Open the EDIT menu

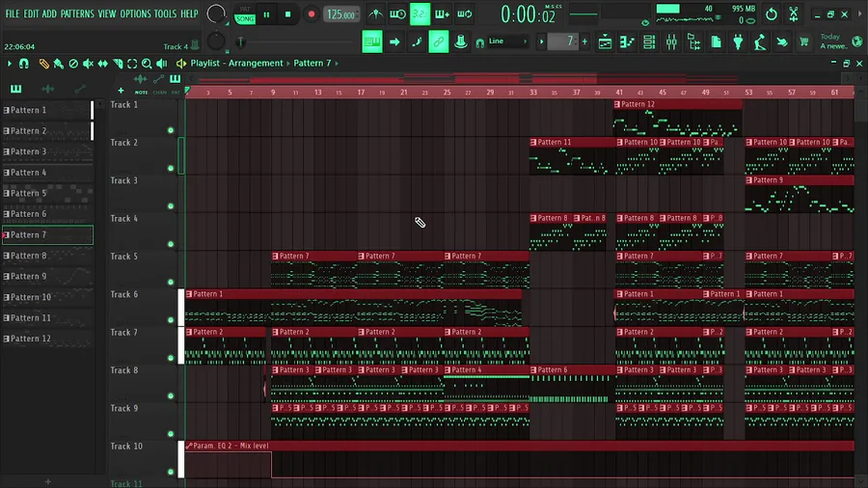31,14
